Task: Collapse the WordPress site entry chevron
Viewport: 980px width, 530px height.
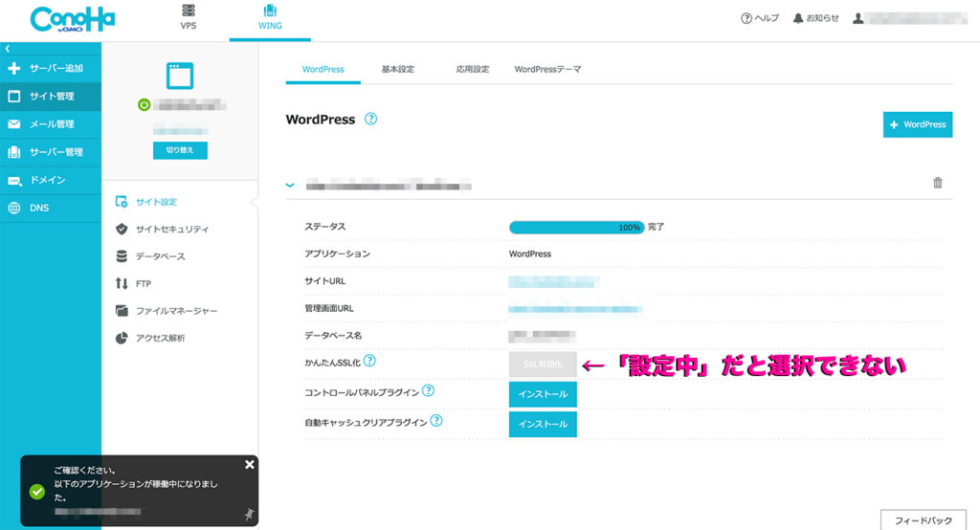Action: 290,185
